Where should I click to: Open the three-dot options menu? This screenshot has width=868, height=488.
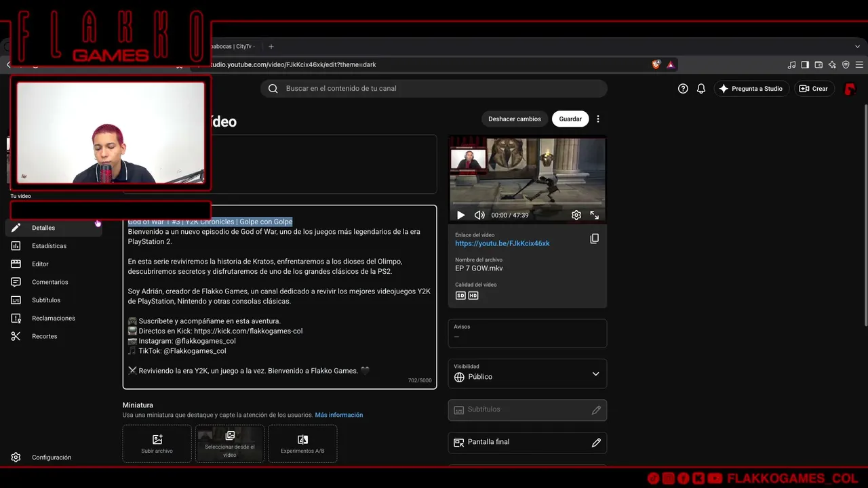click(598, 119)
